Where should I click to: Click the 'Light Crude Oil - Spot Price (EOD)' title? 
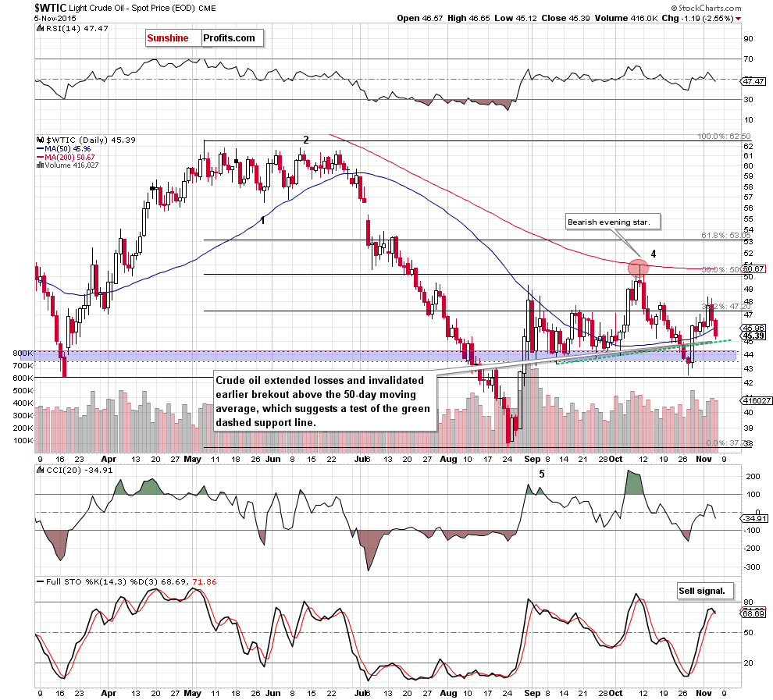[x=133, y=8]
